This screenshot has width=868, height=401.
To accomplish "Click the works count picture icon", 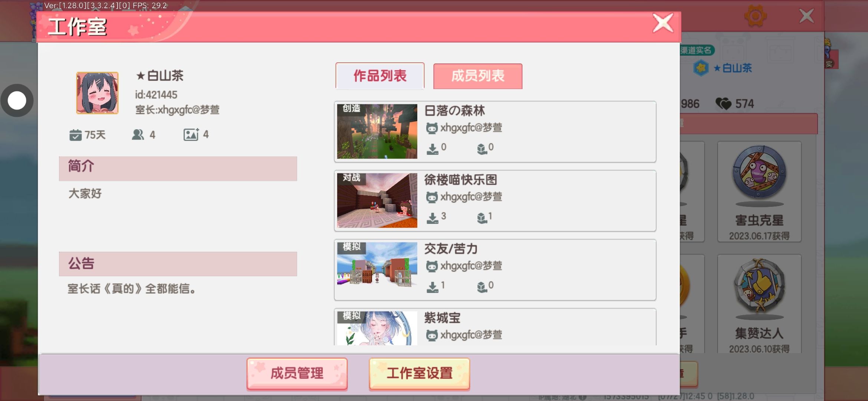I will pyautogui.click(x=191, y=134).
